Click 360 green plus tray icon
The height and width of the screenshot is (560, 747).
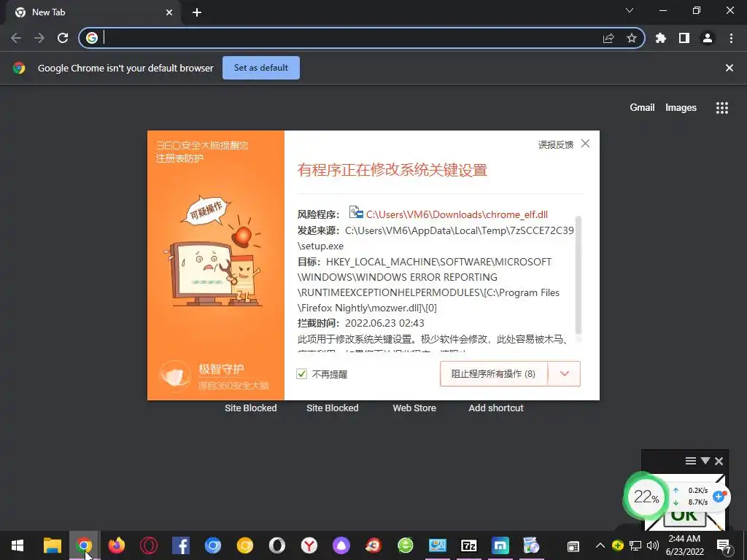tap(618, 545)
